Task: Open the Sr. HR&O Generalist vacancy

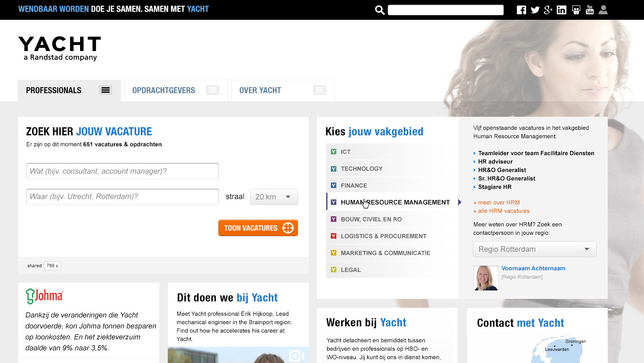Action: click(x=507, y=178)
